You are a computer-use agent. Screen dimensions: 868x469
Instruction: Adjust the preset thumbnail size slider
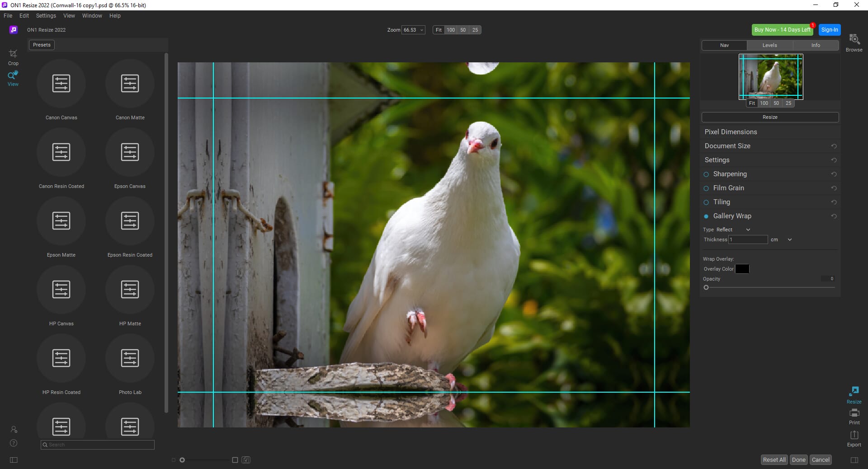tap(182, 460)
